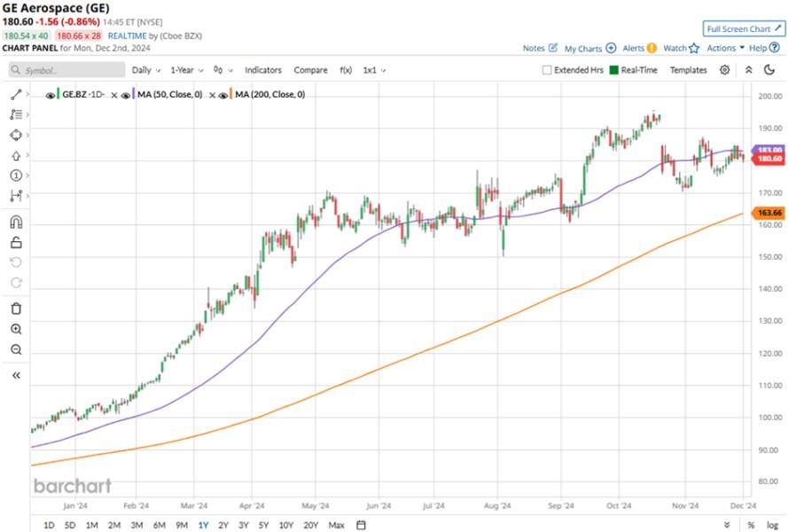Expand the Fibonacci list tool options arrow
Image resolution: width=789 pixels, height=532 pixels.
coord(27,114)
